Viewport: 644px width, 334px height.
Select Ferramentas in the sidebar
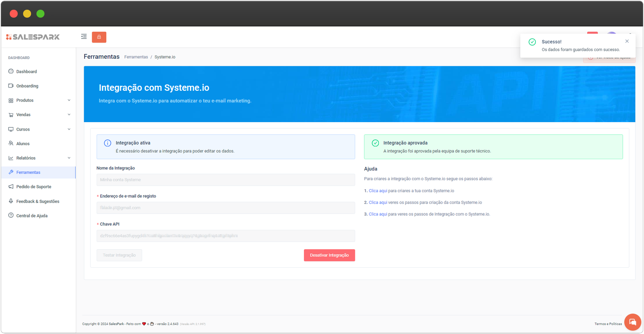(28, 172)
